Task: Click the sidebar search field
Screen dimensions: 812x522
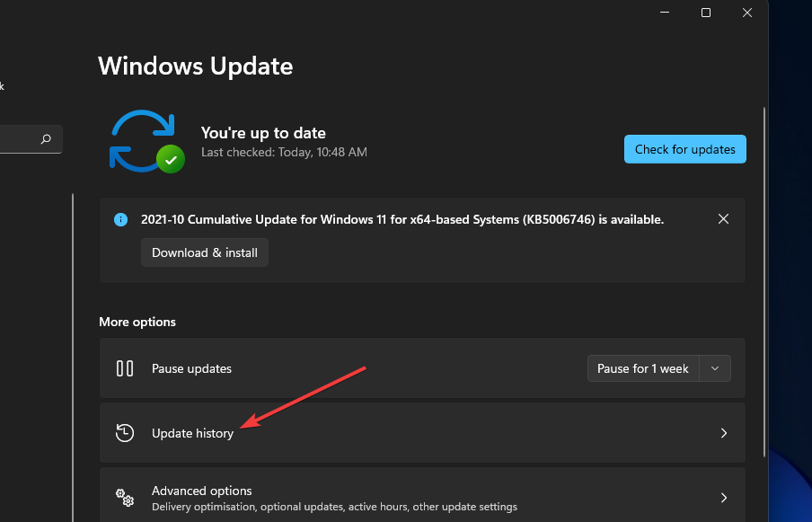Action: point(30,138)
